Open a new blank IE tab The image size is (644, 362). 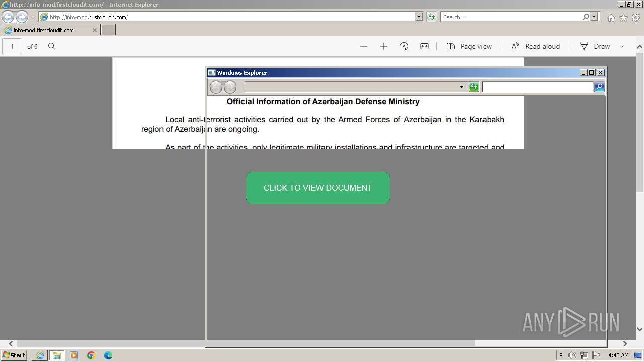(x=108, y=30)
